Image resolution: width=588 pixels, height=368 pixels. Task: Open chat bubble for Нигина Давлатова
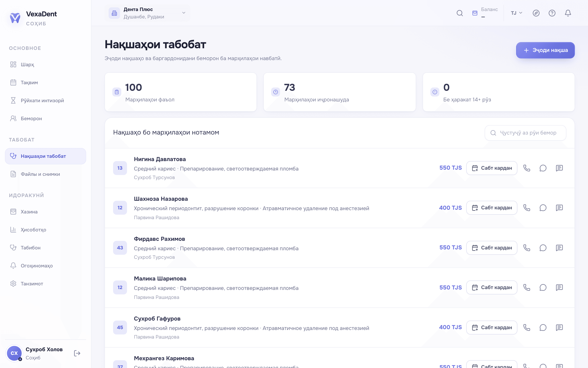point(543,168)
